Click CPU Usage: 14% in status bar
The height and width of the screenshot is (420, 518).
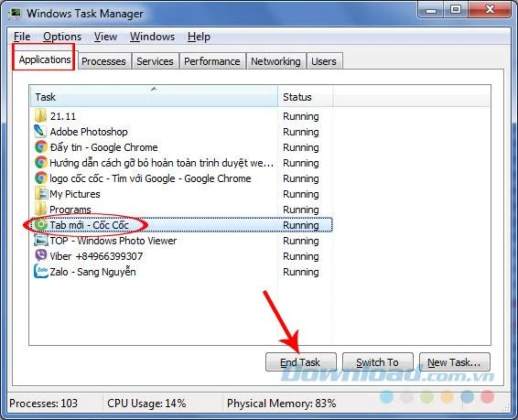[146, 403]
